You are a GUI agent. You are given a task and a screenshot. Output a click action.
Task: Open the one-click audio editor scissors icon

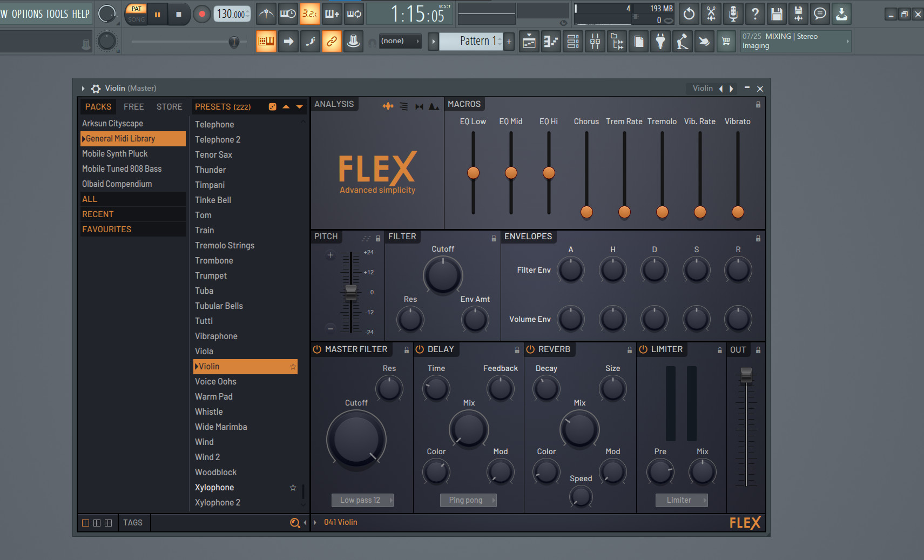[x=711, y=14]
